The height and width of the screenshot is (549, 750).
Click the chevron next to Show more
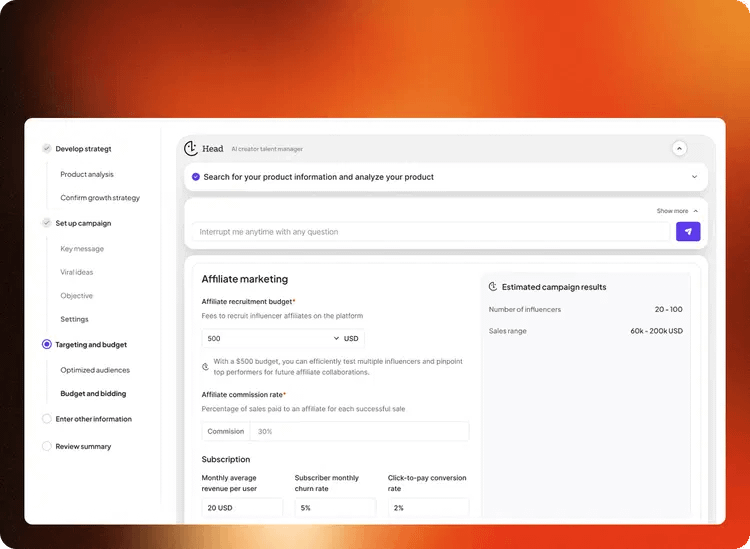[x=695, y=211]
